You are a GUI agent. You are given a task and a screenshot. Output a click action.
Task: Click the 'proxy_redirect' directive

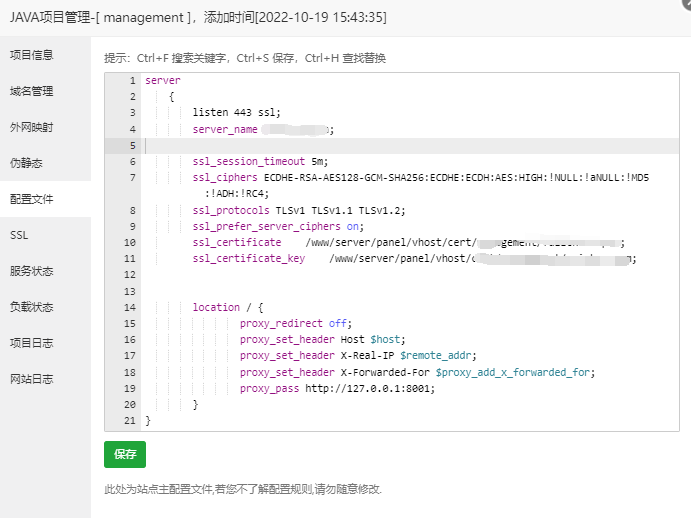click(281, 324)
